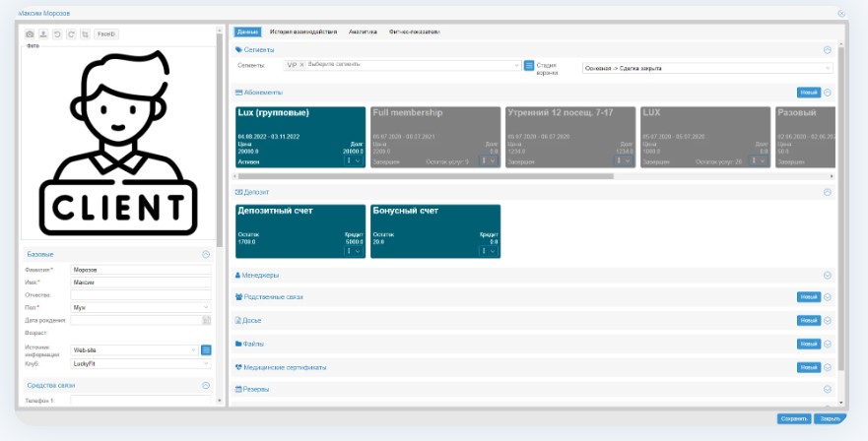Click the right panel vertical scrollbar

tap(841, 209)
